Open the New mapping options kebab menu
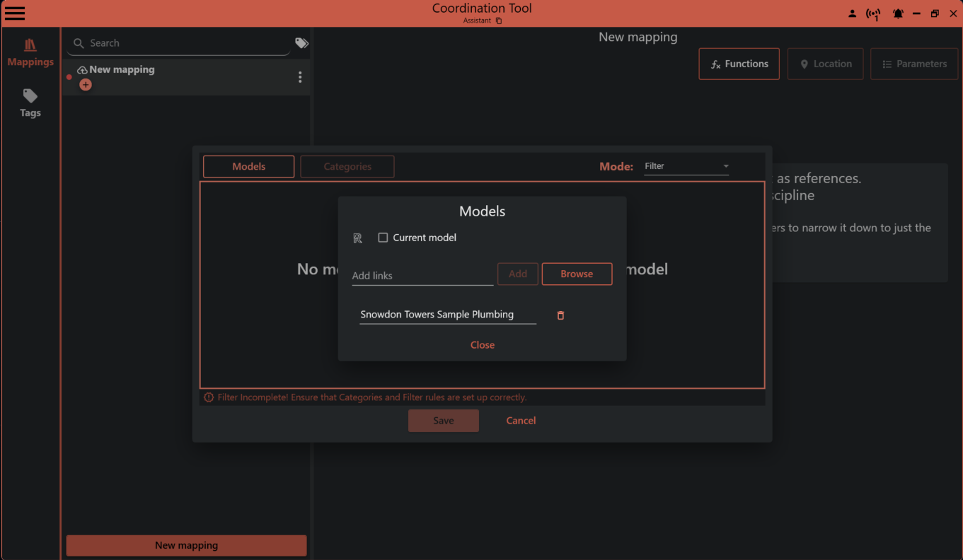Screen dimensions: 963x560 click(x=300, y=77)
